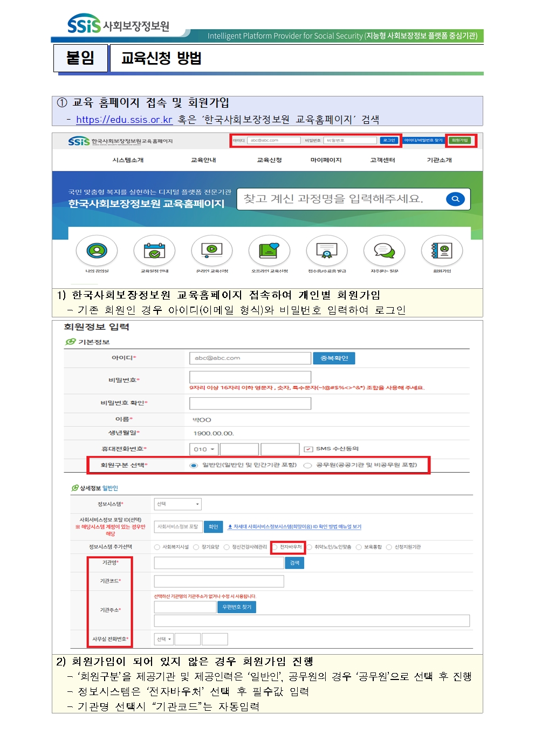Screen dimensions: 535x756
Task: Click the 기관명 input field
Action: 219,563
